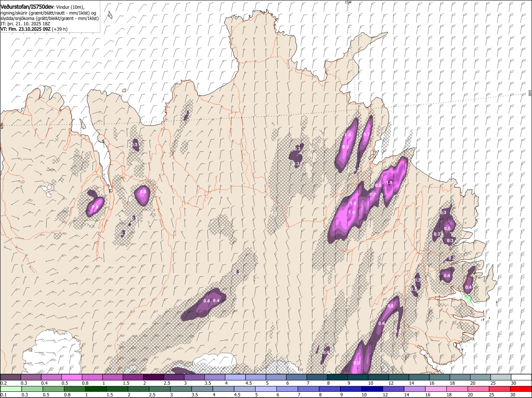Click the '0.1' number label under lower scale

click(4, 395)
